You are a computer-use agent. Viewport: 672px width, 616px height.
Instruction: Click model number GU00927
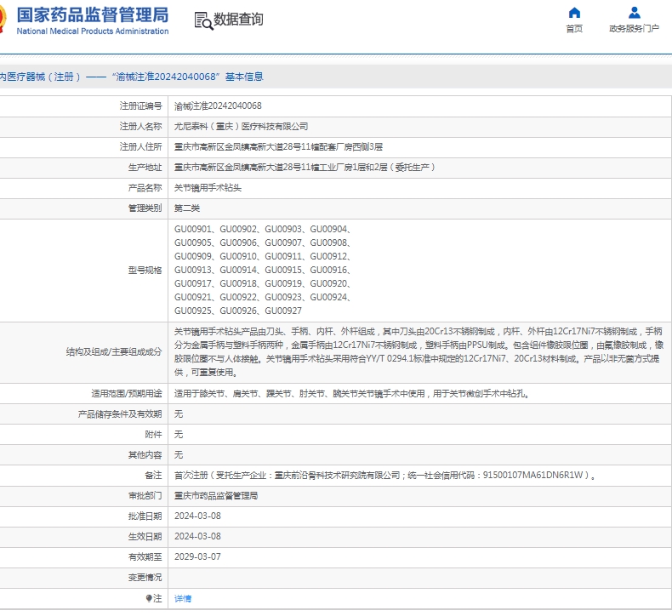pyautogui.click(x=283, y=311)
